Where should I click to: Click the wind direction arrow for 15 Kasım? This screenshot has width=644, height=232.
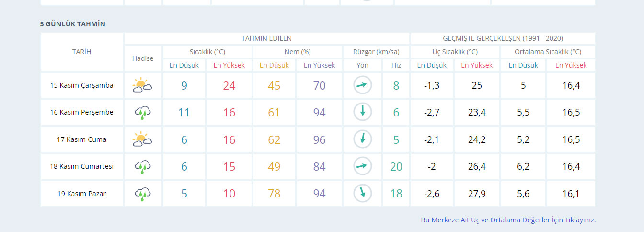click(x=362, y=85)
